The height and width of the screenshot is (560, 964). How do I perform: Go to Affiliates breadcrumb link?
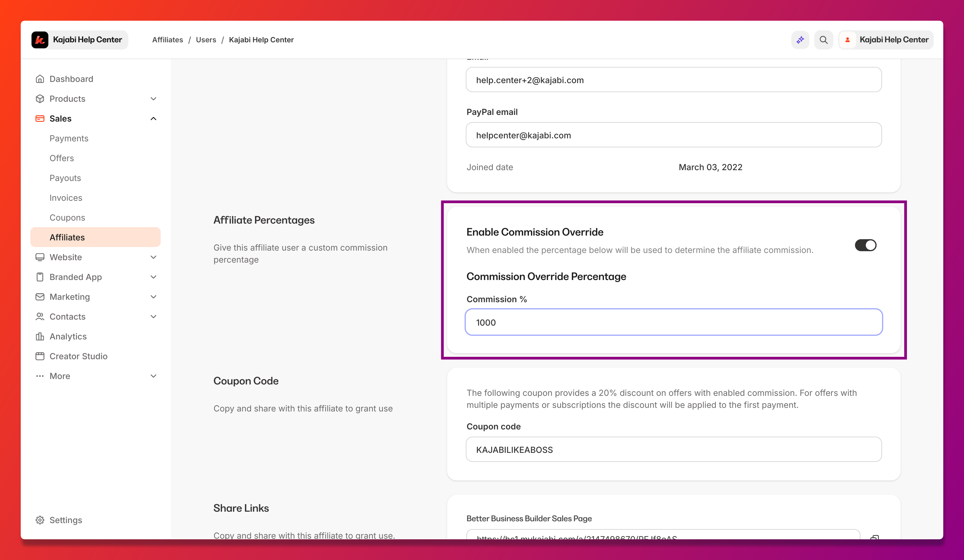[x=168, y=40]
